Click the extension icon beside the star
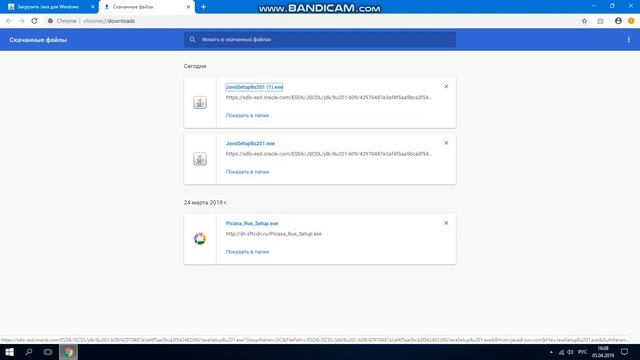 (x=600, y=21)
